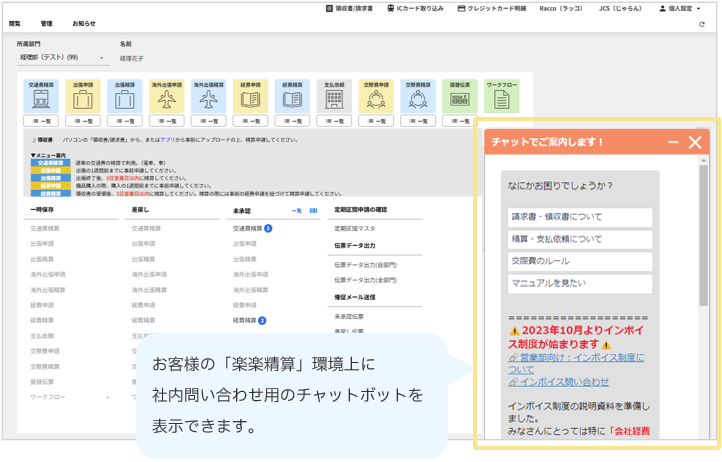722x462 pixels.
Task: Click the 振替伝票 icon tile
Action: 460,99
